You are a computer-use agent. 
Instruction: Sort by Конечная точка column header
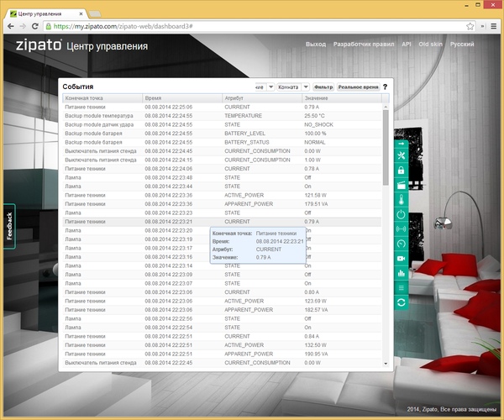(x=102, y=98)
